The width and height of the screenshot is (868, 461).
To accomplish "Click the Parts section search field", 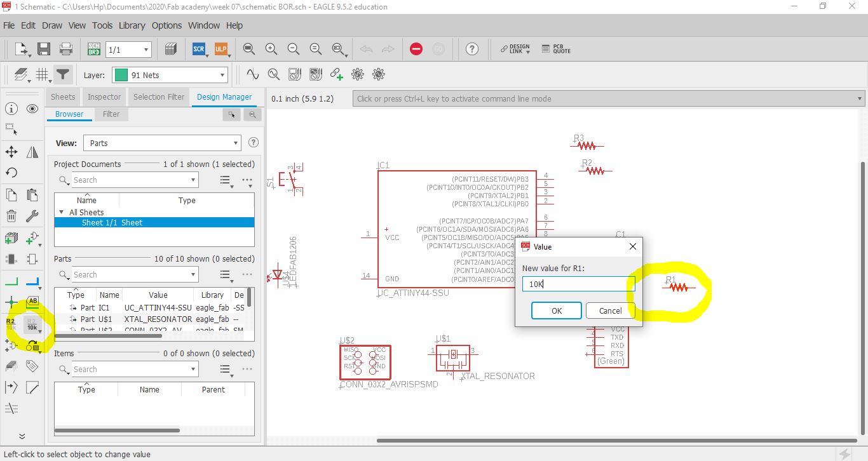I will 135,275.
